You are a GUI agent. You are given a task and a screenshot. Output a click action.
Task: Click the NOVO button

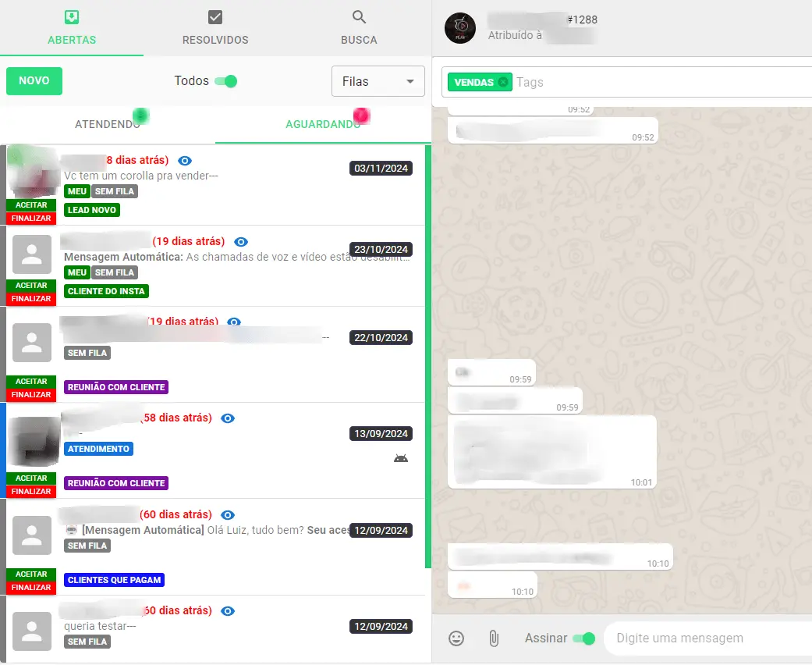(34, 81)
